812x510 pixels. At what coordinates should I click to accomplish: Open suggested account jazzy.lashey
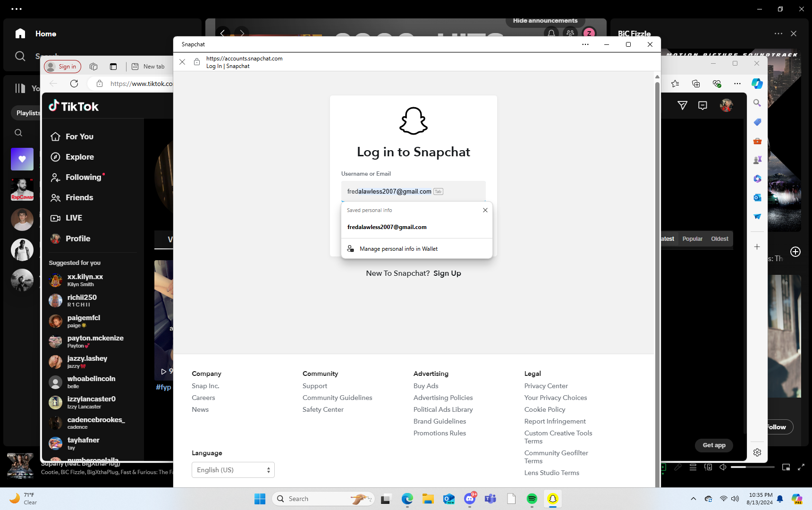click(78, 362)
